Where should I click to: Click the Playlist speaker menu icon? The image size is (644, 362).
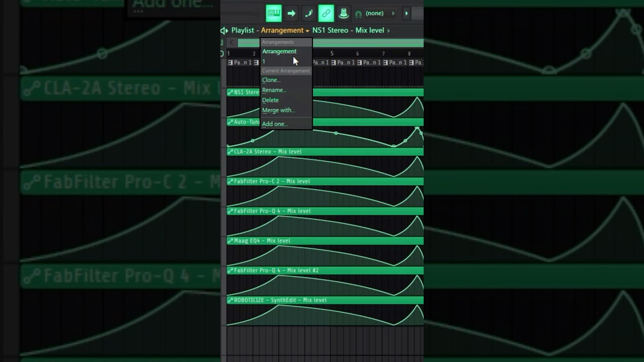click(x=224, y=31)
